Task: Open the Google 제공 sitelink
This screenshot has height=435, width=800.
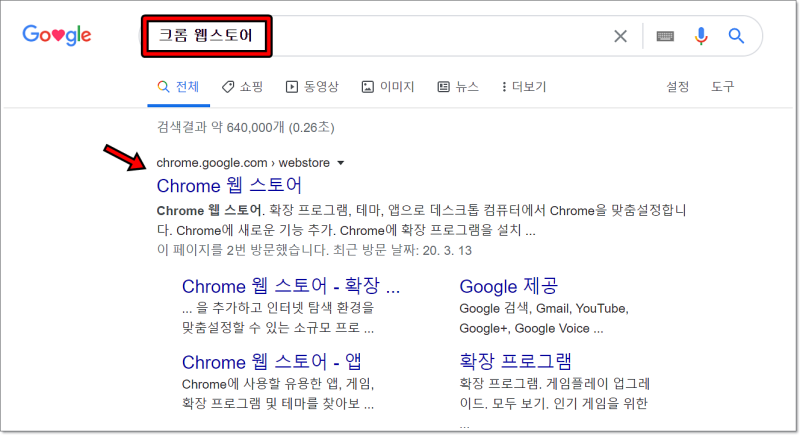Action: pyautogui.click(x=509, y=286)
